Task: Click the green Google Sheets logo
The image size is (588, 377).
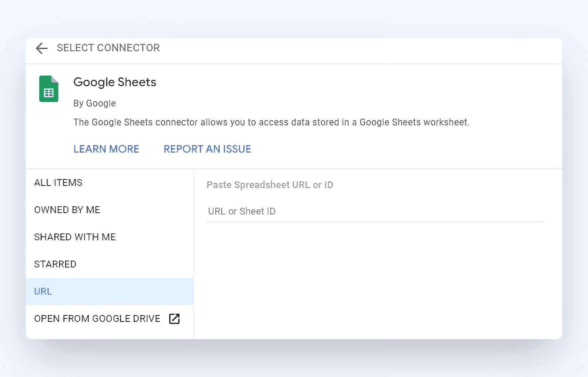Action: coord(49,89)
